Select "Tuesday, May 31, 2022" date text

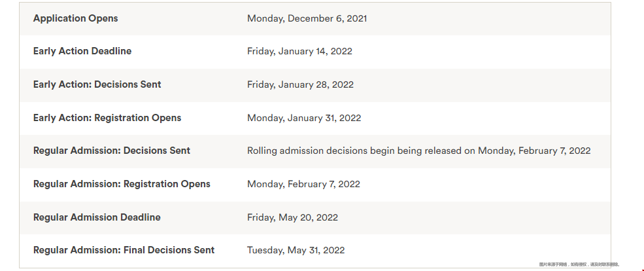(x=296, y=251)
